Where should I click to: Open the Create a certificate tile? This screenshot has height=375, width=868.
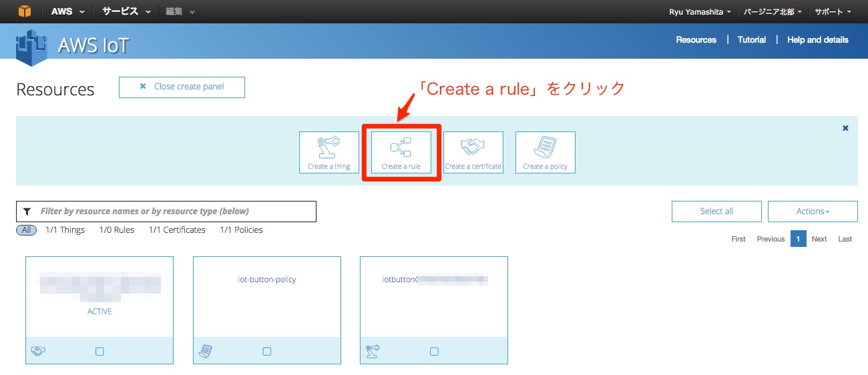[473, 152]
